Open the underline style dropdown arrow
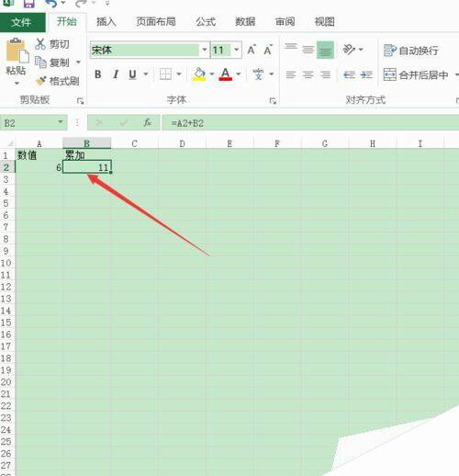The height and width of the screenshot is (476, 459). point(146,74)
